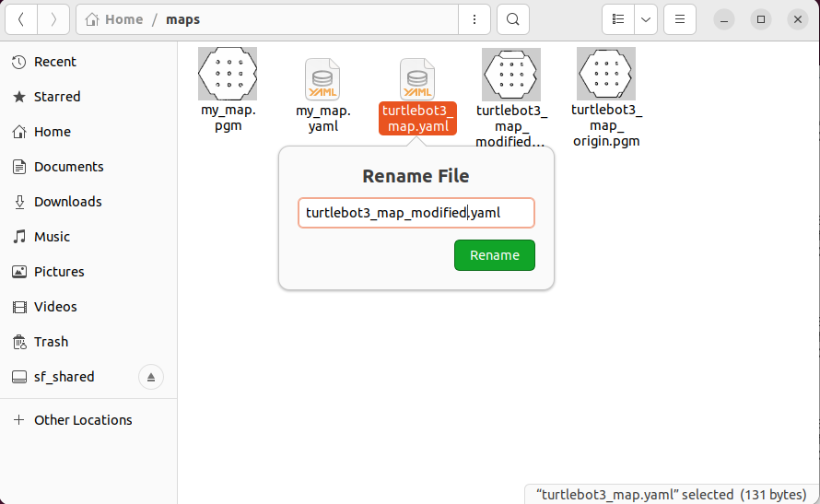The width and height of the screenshot is (820, 504).
Task: Click the Recent clock icon in the sidebar
Action: coord(18,62)
